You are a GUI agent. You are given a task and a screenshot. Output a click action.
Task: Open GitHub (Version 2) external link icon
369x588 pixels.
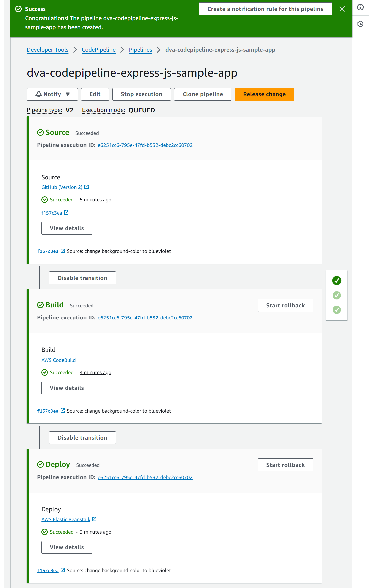[x=87, y=187]
